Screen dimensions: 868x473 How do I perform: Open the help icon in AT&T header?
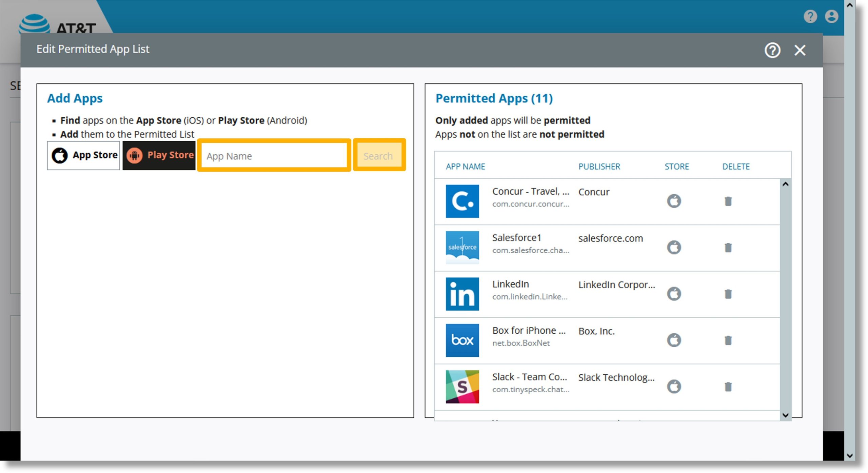(x=810, y=16)
